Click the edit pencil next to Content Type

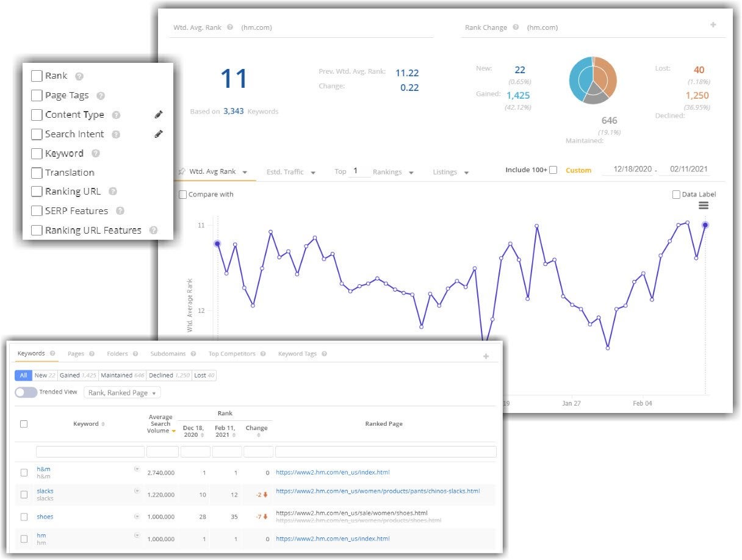159,114
